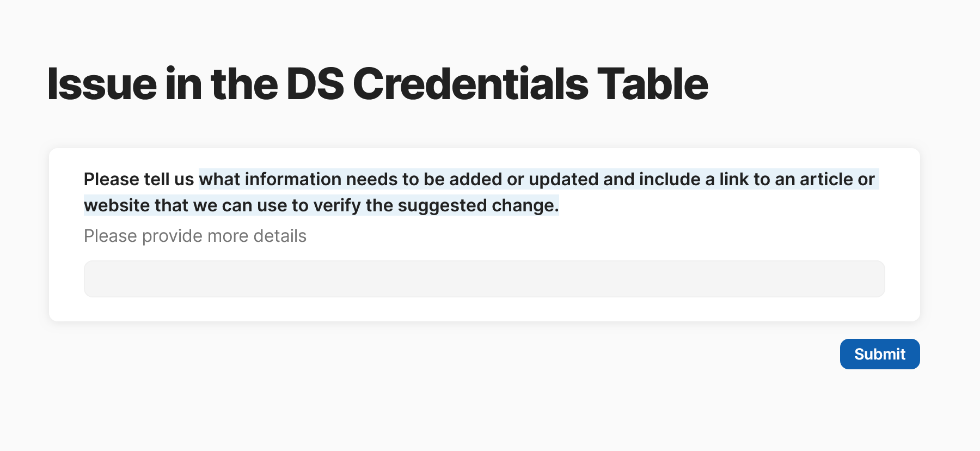The image size is (980, 451).
Task: Click the 'Please tell us' prompt text
Action: tap(139, 179)
